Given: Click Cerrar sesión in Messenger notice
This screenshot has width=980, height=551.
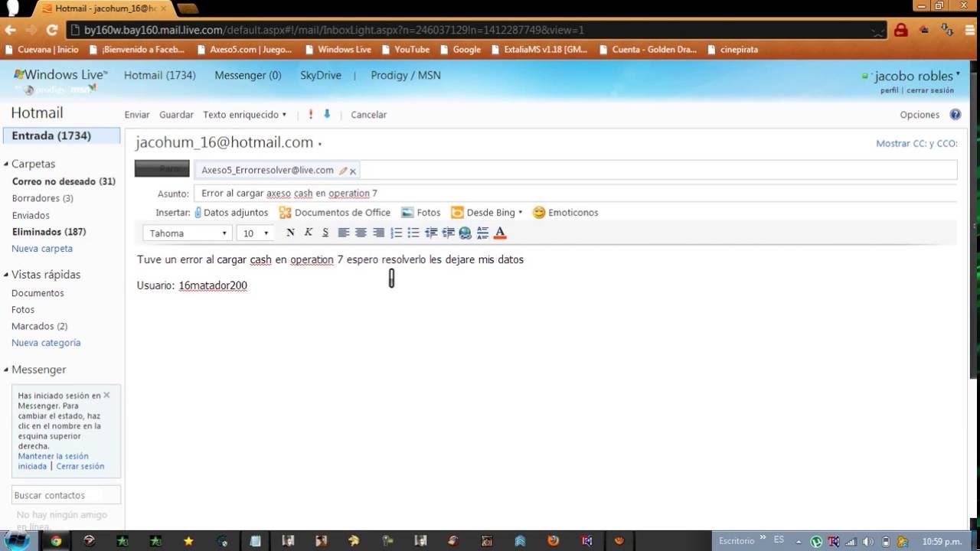Looking at the screenshot, I should click(x=80, y=466).
